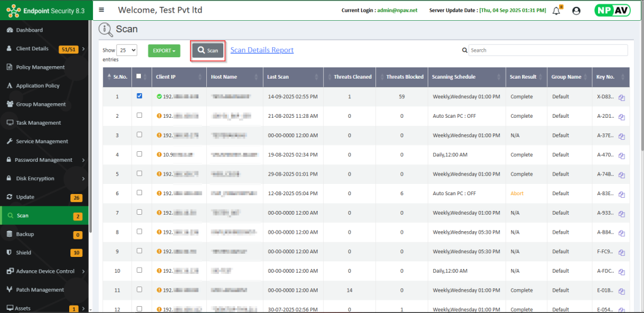This screenshot has height=313, width=644.
Task: Click the orange status icon in row 4
Action: point(159,155)
